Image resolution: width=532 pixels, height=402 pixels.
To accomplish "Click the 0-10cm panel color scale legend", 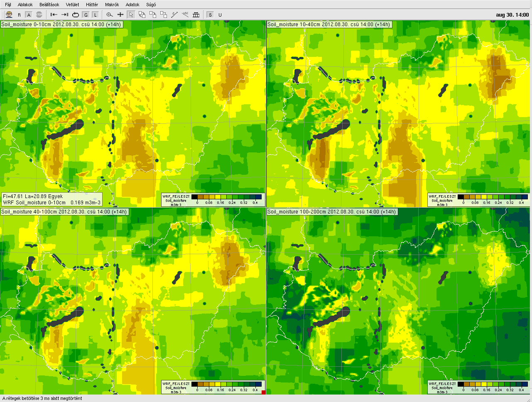I will click(x=213, y=200).
